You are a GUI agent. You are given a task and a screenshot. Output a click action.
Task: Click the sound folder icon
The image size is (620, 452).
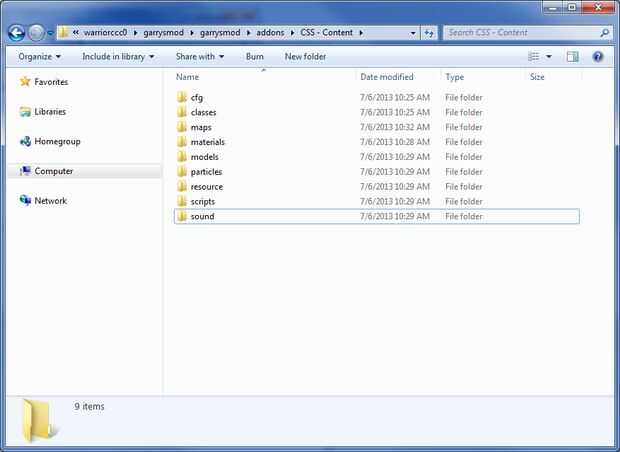pos(181,216)
